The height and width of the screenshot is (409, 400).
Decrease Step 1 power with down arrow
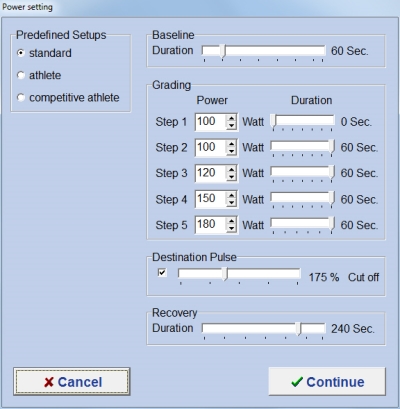tap(231, 126)
